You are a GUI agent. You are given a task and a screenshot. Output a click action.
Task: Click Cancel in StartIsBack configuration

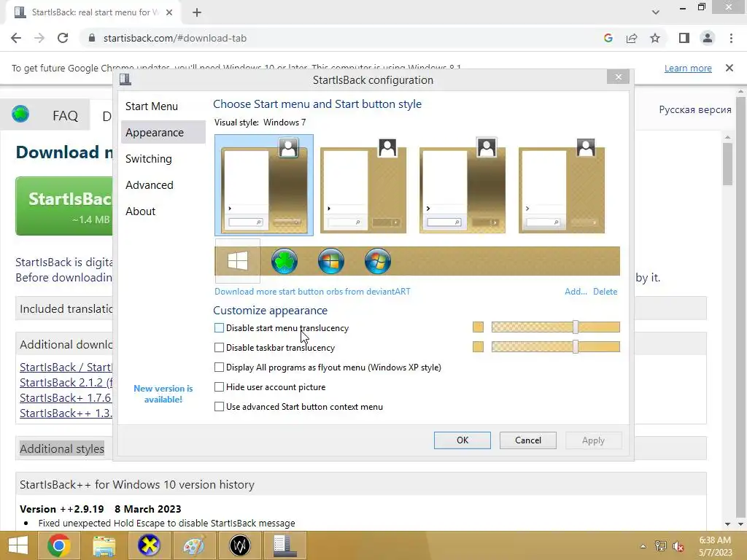pyautogui.click(x=528, y=440)
